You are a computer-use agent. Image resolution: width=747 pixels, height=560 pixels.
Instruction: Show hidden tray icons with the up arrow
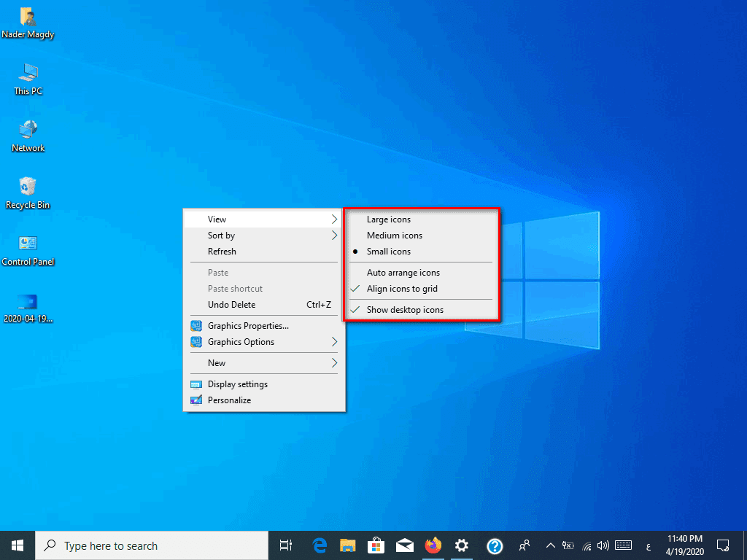point(550,545)
